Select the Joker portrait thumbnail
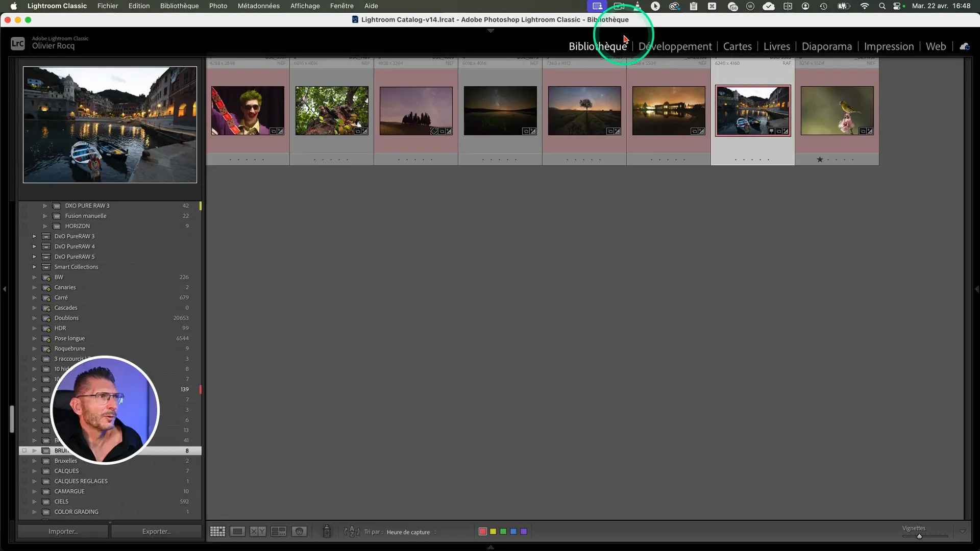This screenshot has width=980, height=551. click(248, 111)
